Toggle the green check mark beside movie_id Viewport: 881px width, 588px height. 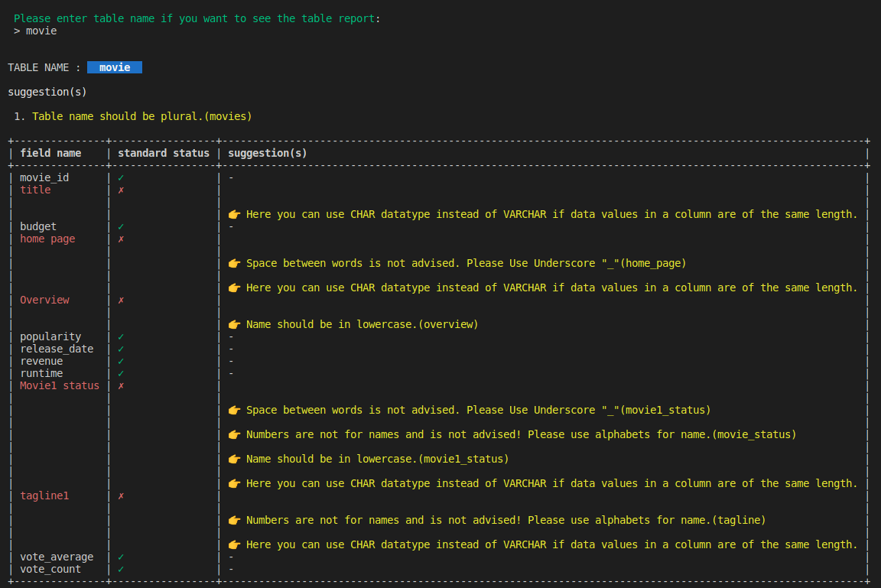click(x=119, y=177)
